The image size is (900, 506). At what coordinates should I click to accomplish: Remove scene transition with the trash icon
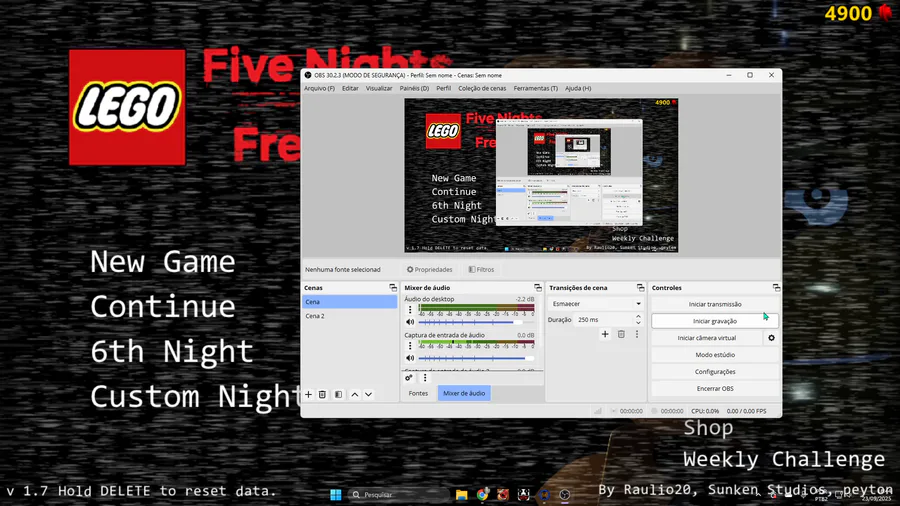pos(621,334)
